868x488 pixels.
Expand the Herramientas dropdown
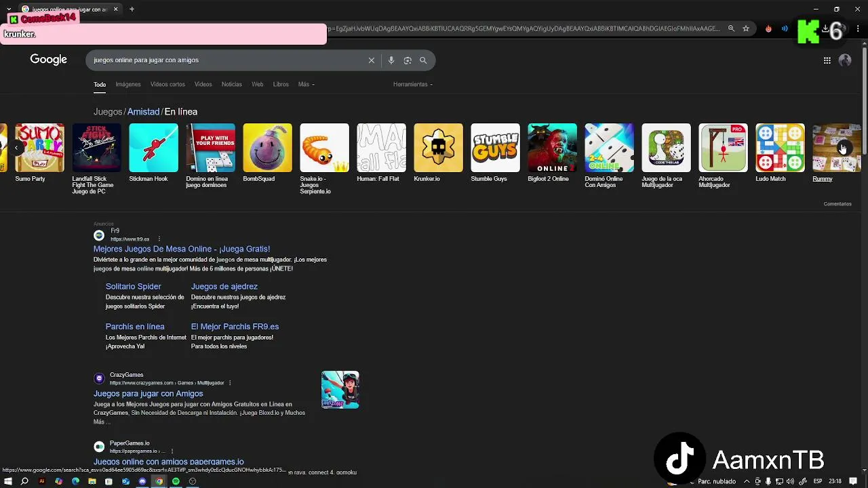coord(412,85)
